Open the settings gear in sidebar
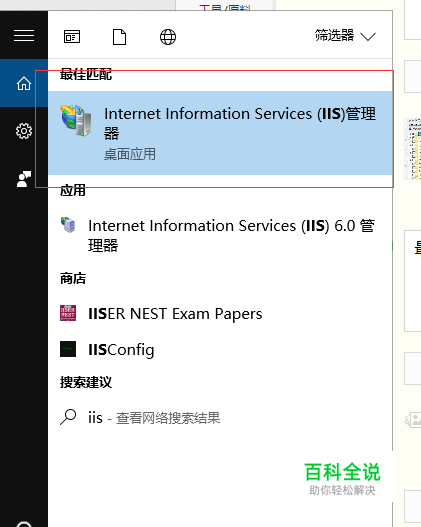 pyautogui.click(x=24, y=131)
